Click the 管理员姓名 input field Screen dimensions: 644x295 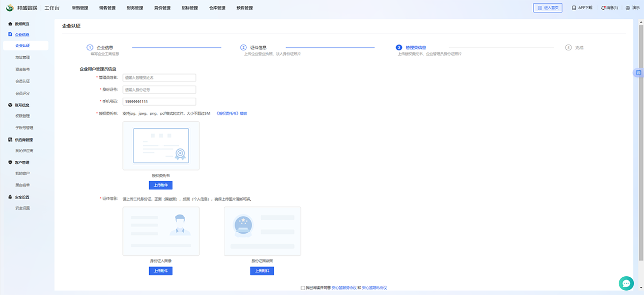pos(159,78)
